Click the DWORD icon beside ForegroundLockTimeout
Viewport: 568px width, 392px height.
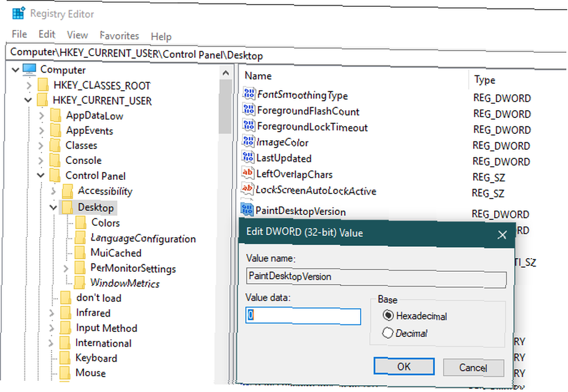click(249, 125)
